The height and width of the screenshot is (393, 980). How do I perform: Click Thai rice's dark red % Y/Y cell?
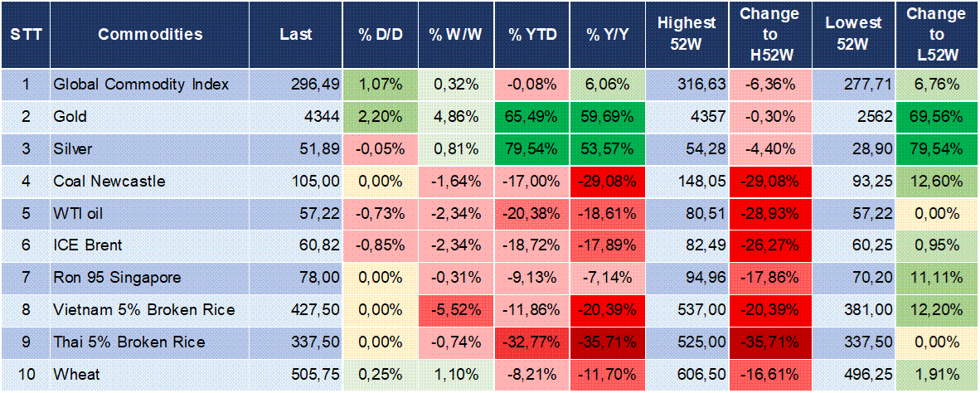tap(609, 342)
